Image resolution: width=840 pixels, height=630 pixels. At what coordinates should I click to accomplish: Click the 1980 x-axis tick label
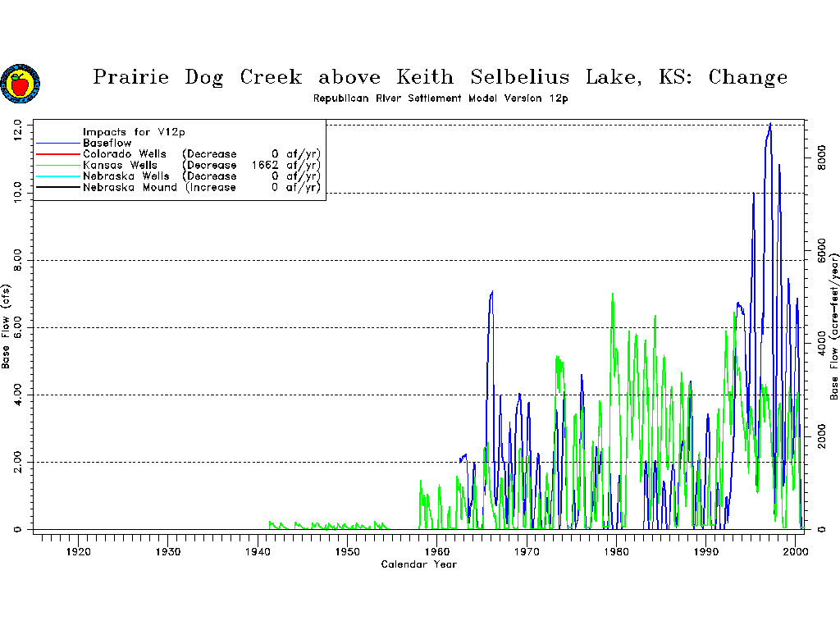(616, 552)
